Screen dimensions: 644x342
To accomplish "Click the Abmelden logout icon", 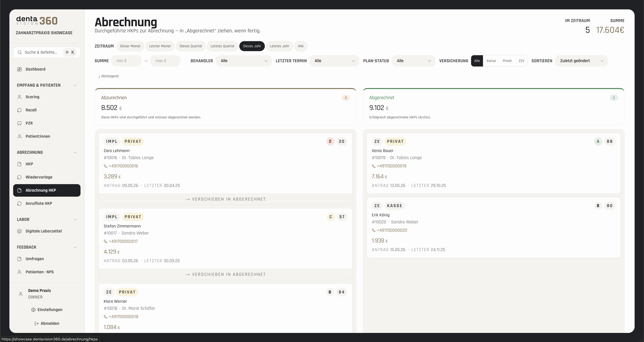I will (36, 324).
